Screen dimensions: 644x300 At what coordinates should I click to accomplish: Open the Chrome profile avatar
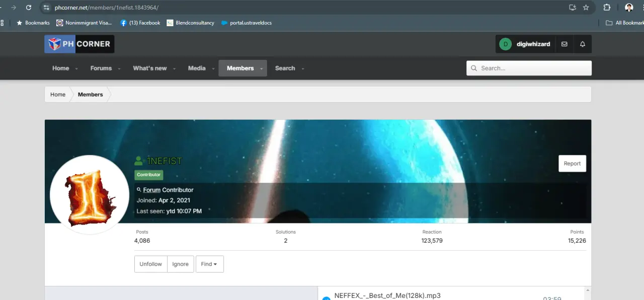(x=629, y=8)
